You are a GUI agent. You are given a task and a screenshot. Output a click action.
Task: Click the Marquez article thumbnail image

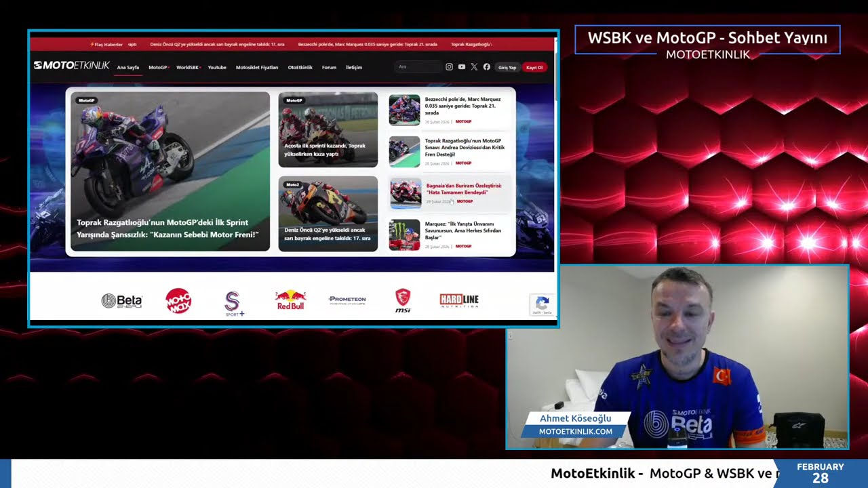point(404,235)
